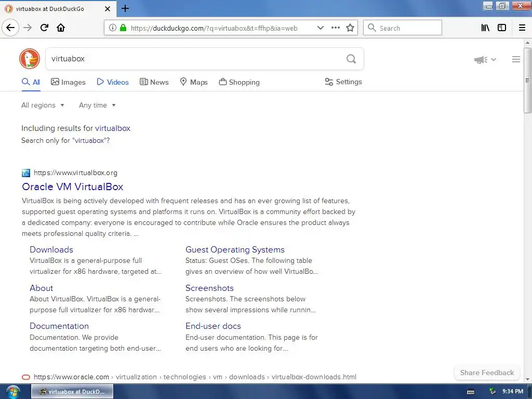Image resolution: width=532 pixels, height=399 pixels.
Task: Switch to the News tab
Action: (154, 82)
